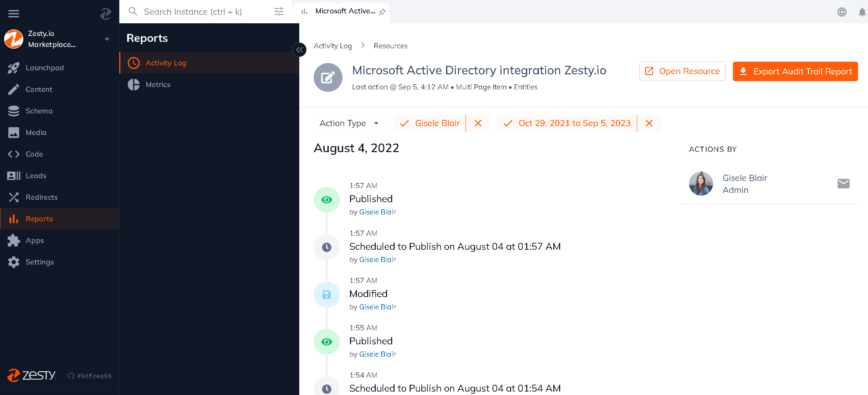Toggle the Gisele Blair user filter

click(x=430, y=123)
